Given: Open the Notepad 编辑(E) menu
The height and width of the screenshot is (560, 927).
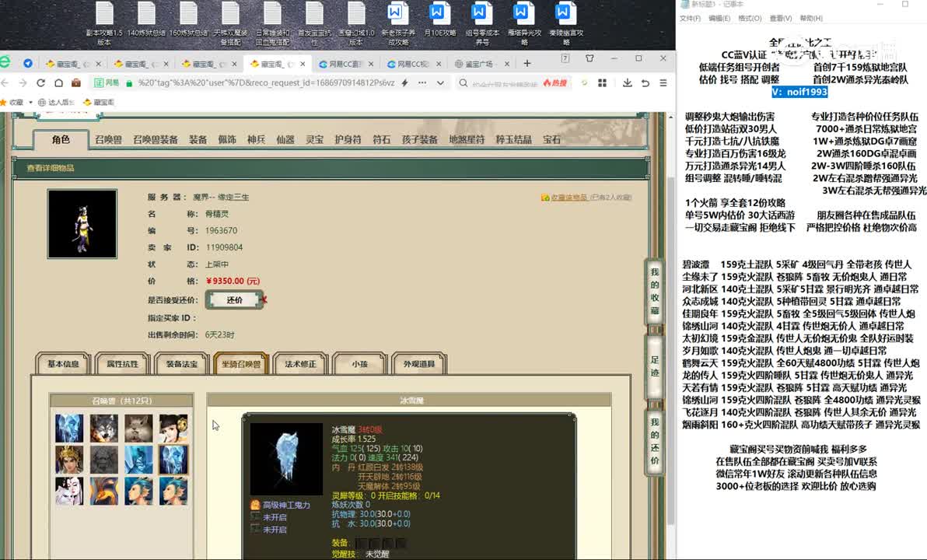Looking at the screenshot, I should click(x=719, y=19).
